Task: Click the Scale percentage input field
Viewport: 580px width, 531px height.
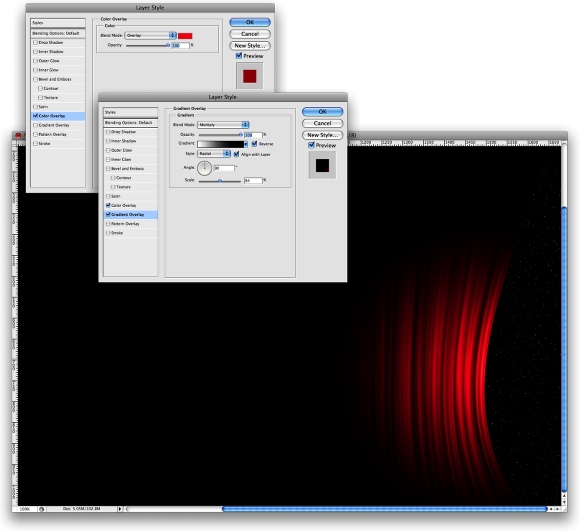Action: (253, 180)
